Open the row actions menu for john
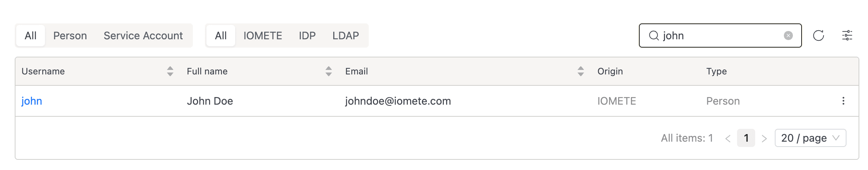This screenshot has width=868, height=170. (x=843, y=101)
